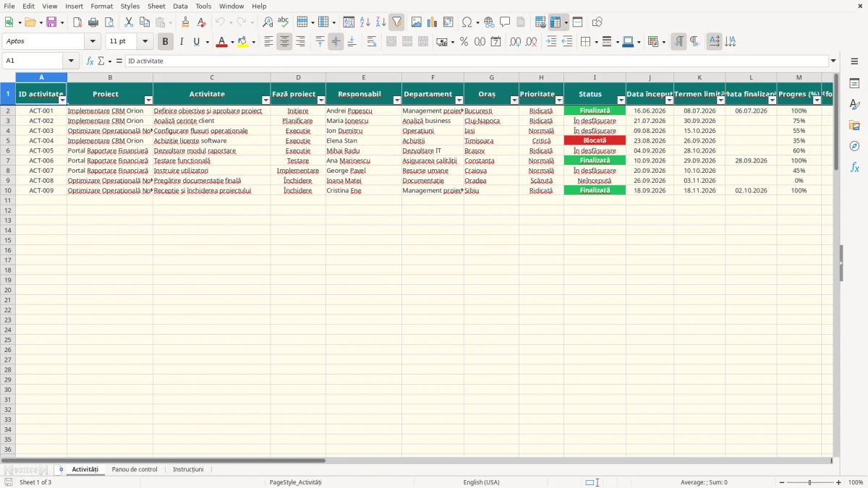Switch to Instrucțiuni sheet tab
This screenshot has width=868, height=488.
click(x=188, y=469)
